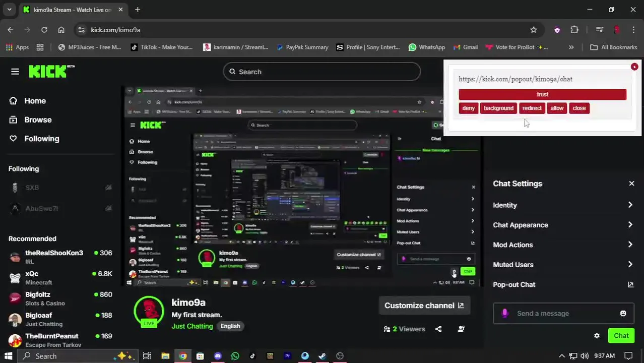This screenshot has width=644, height=363.
Task: Open TheBurntPeanut recommended channel
Action: 60,340
